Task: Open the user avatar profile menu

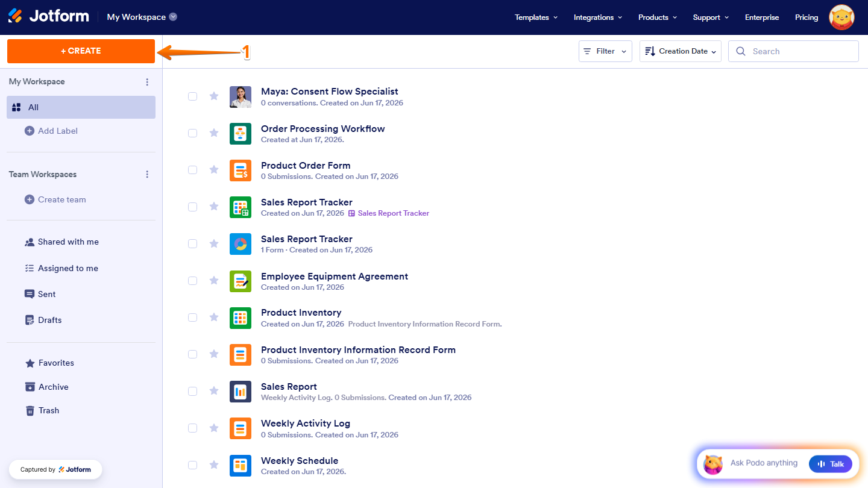Action: (841, 17)
